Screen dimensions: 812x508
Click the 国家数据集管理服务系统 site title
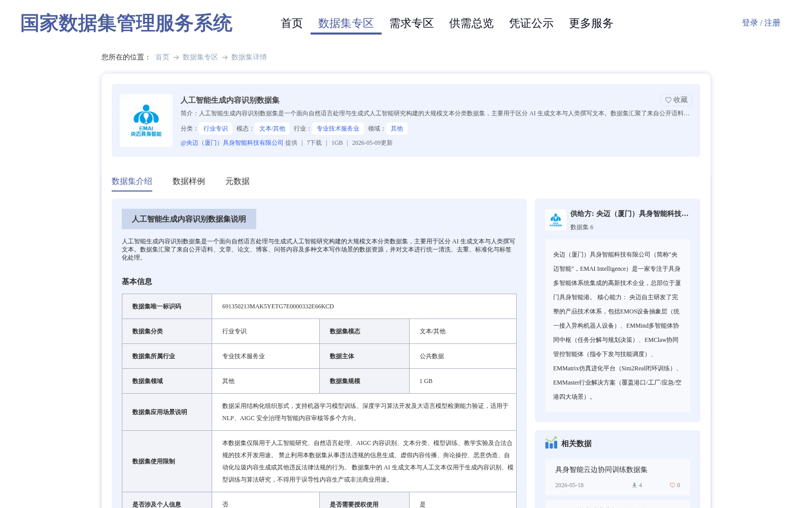(126, 23)
